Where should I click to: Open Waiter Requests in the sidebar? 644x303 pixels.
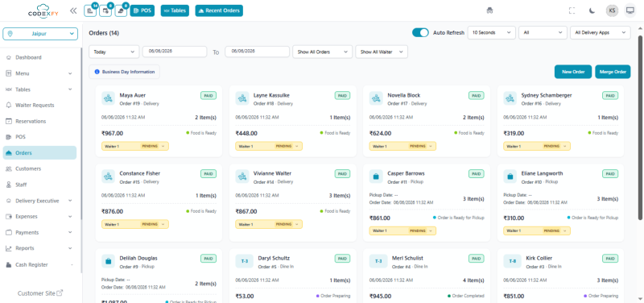coord(39,106)
